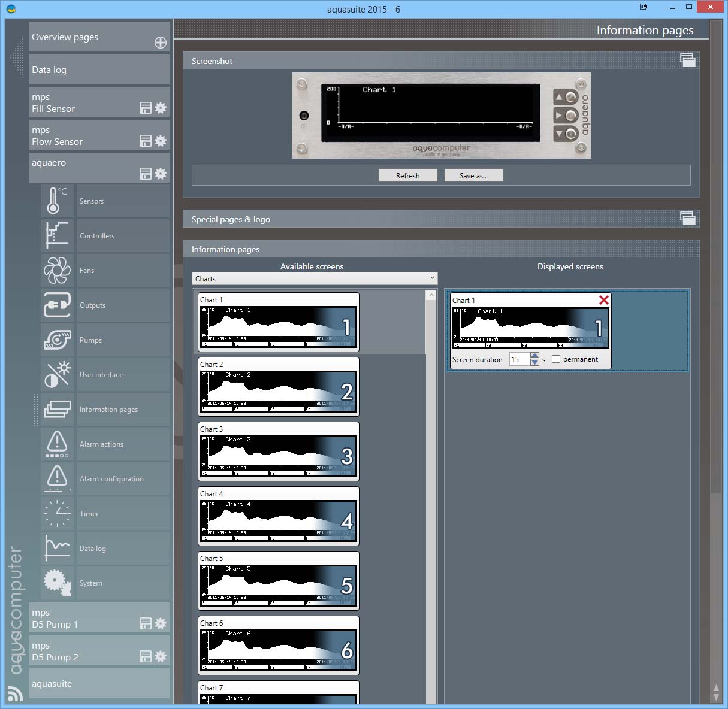Click the middle arrow button on aquaero screenshot
Screen dimensions: 728x709
coord(566,115)
